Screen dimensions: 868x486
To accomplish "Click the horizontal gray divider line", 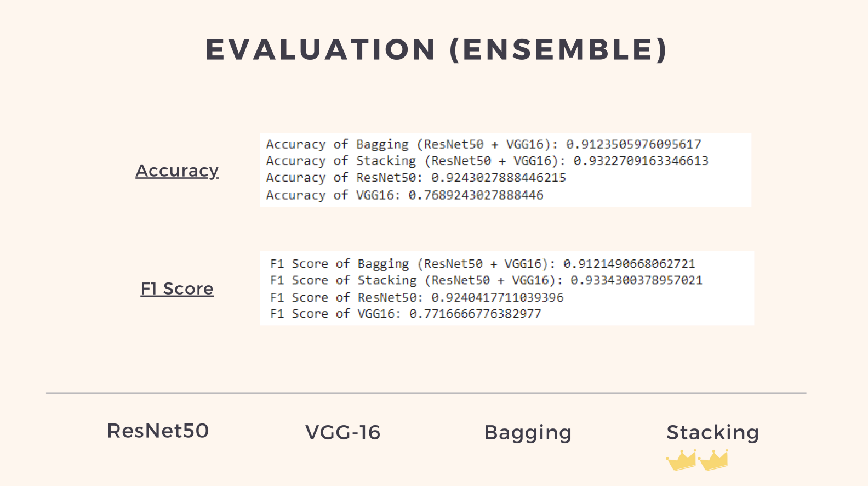I will tap(426, 393).
